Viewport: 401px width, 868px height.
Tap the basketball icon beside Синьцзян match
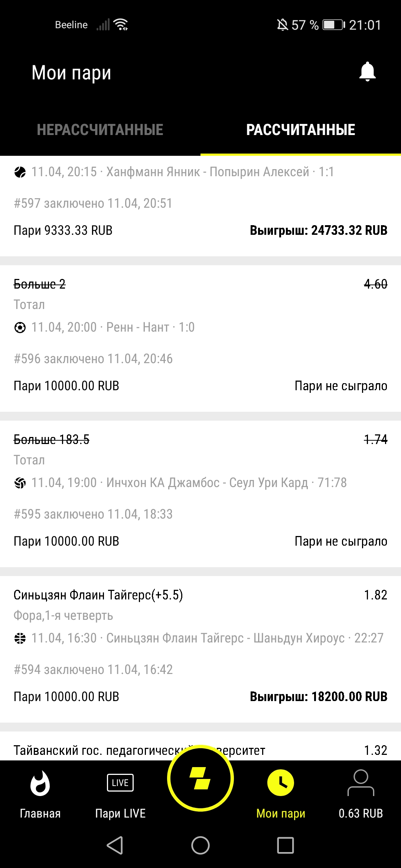point(20,638)
